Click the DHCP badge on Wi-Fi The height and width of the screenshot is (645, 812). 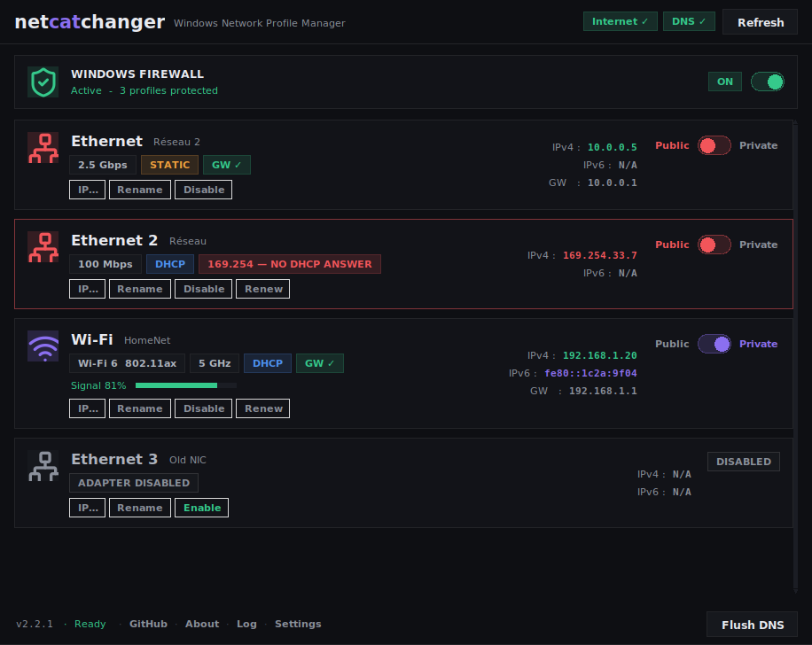(x=267, y=363)
